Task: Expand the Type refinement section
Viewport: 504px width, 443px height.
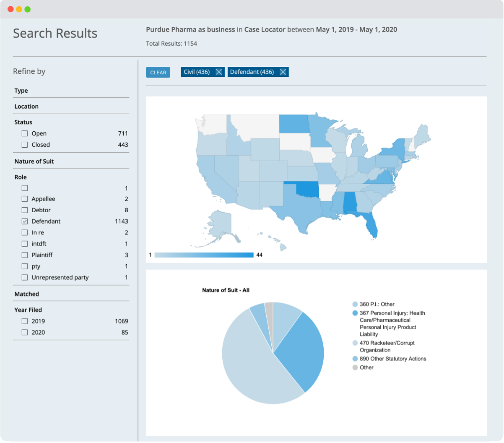Action: point(22,91)
